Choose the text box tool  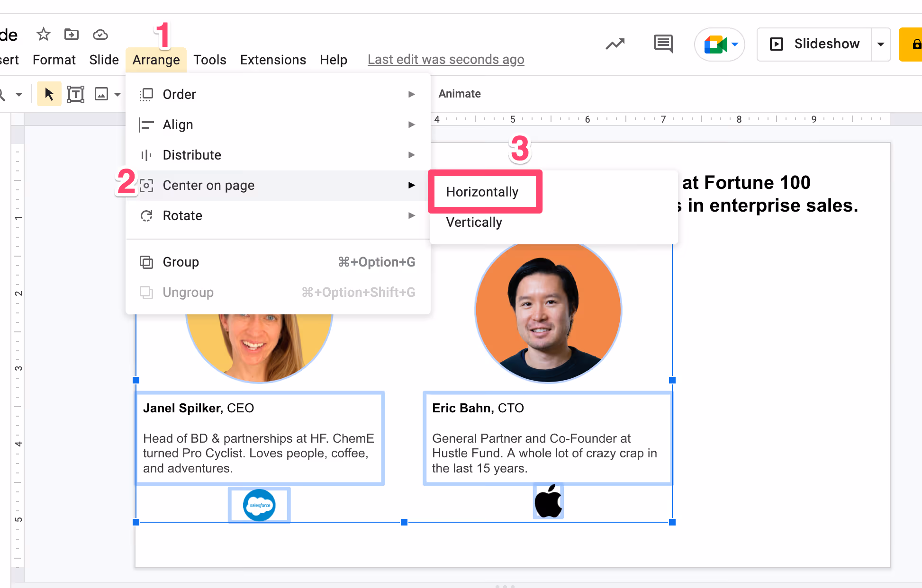click(x=75, y=94)
